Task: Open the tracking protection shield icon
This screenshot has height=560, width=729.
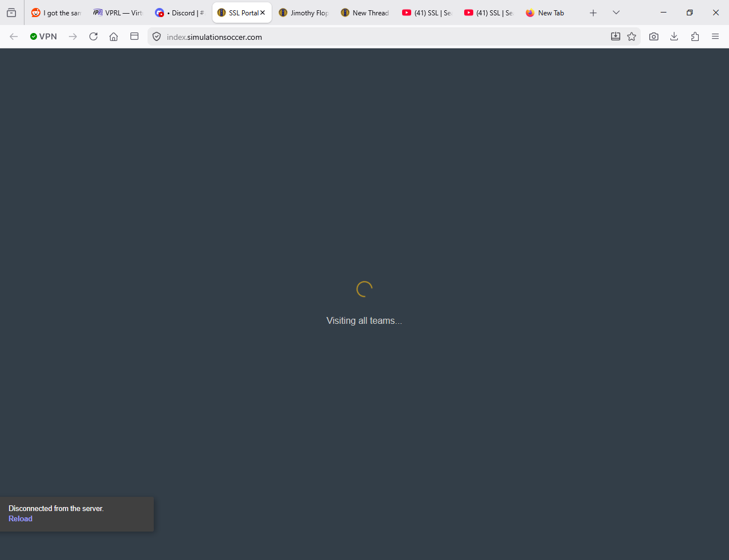Action: (157, 36)
